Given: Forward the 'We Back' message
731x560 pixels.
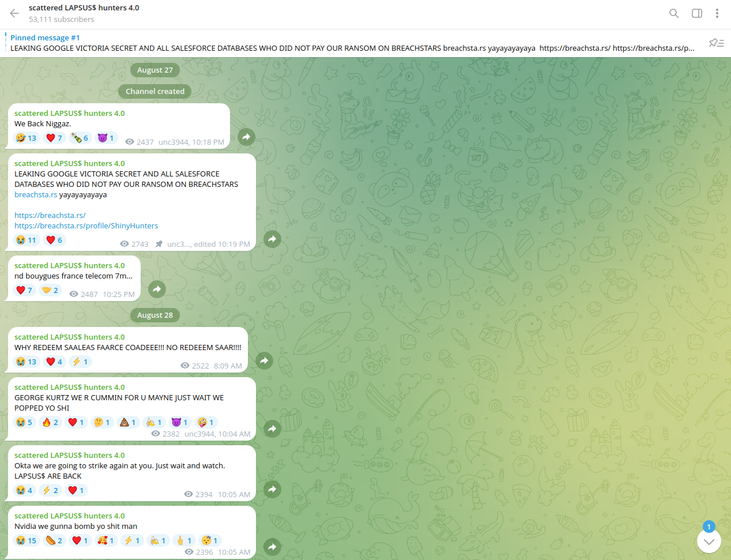Looking at the screenshot, I should click(246, 137).
